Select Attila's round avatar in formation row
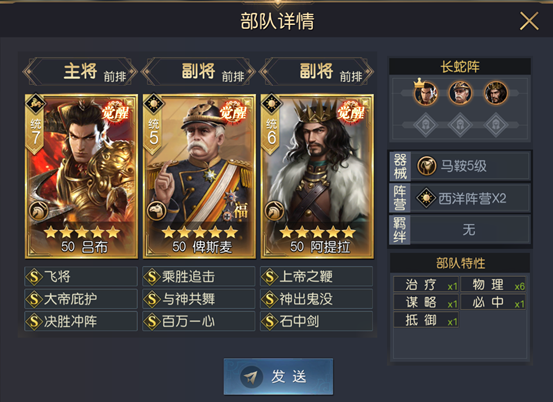This screenshot has width=553, height=402. [x=496, y=93]
